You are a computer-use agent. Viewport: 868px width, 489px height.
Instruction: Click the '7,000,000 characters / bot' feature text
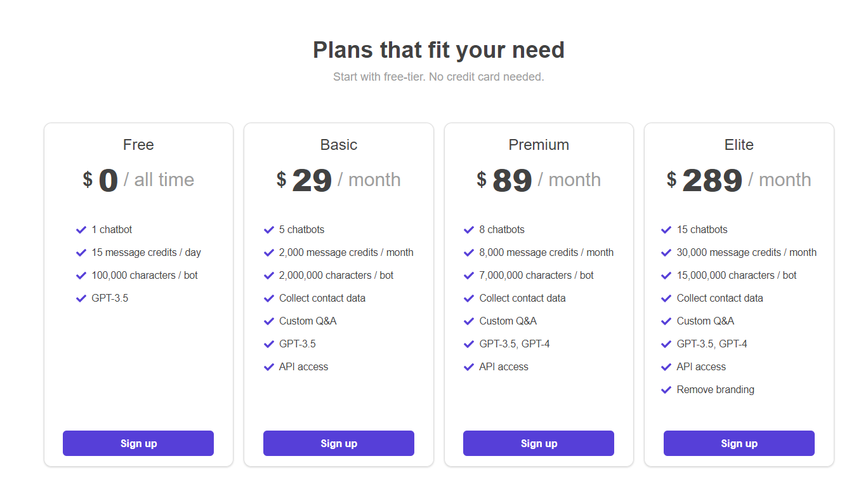coord(537,276)
